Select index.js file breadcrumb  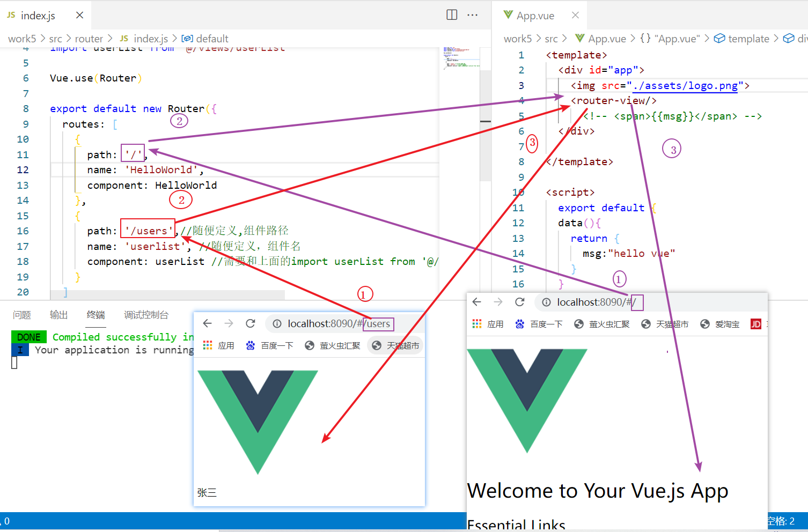(x=144, y=39)
